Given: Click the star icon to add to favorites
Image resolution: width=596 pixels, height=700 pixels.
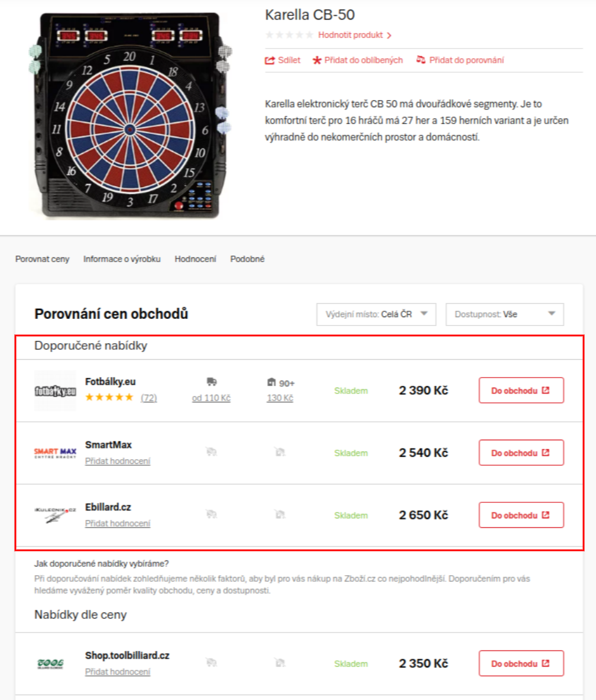Looking at the screenshot, I should click(x=317, y=60).
